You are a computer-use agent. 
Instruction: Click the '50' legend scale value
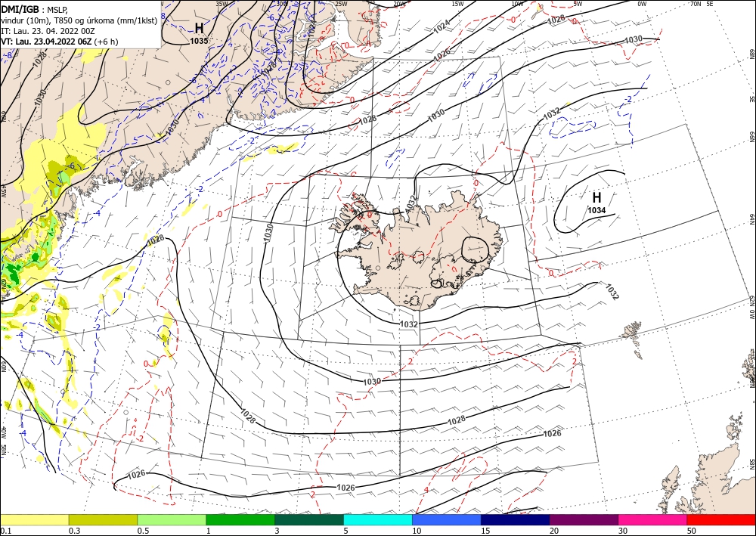pos(692,531)
